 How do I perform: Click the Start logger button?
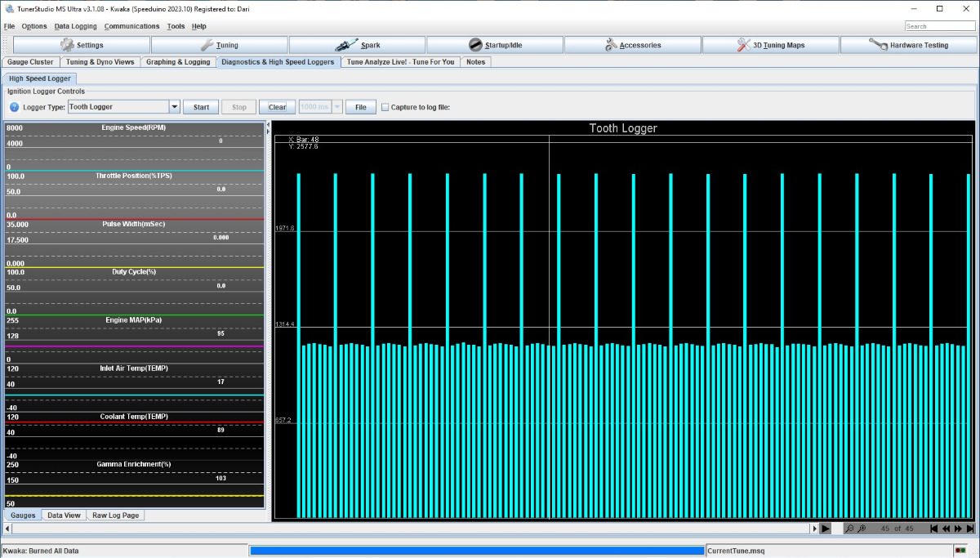tap(201, 107)
